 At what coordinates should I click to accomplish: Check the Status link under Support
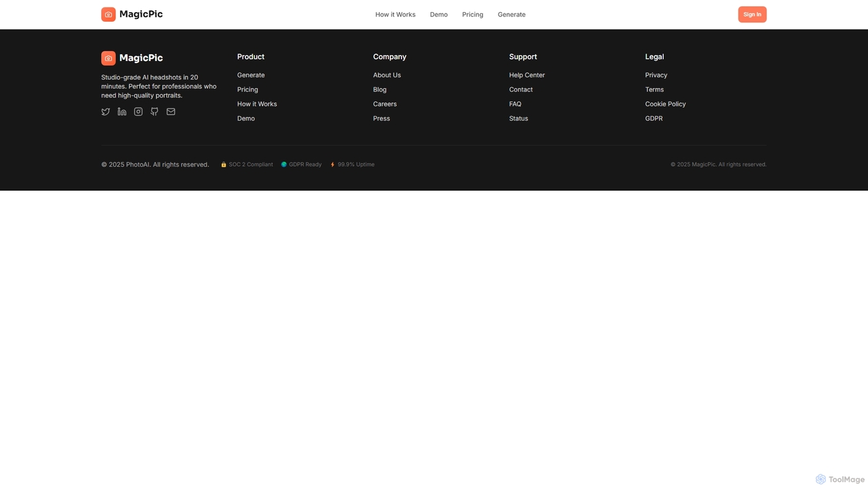click(x=519, y=119)
